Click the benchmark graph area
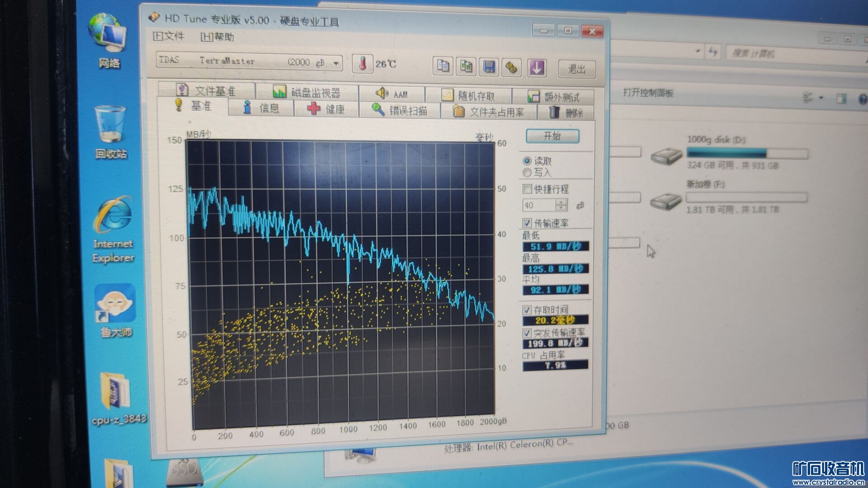Screen dimensions: 868x488 (x=341, y=285)
